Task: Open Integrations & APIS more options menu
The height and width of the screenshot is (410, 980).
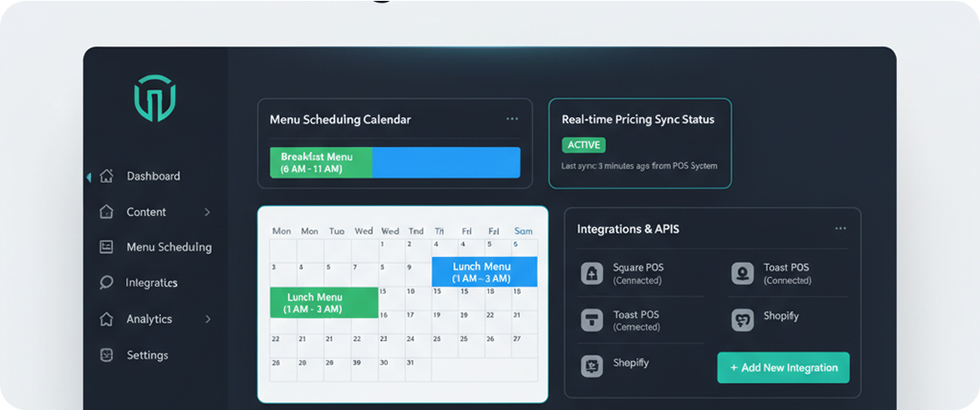Action: click(x=840, y=229)
